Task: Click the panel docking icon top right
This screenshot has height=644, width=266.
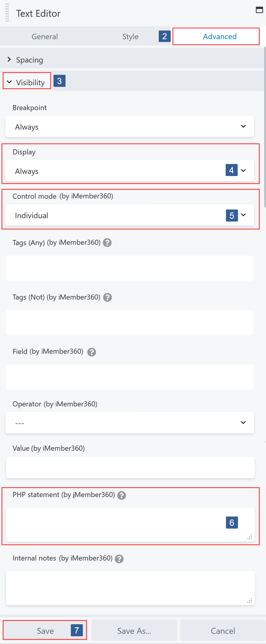Action: pyautogui.click(x=259, y=10)
